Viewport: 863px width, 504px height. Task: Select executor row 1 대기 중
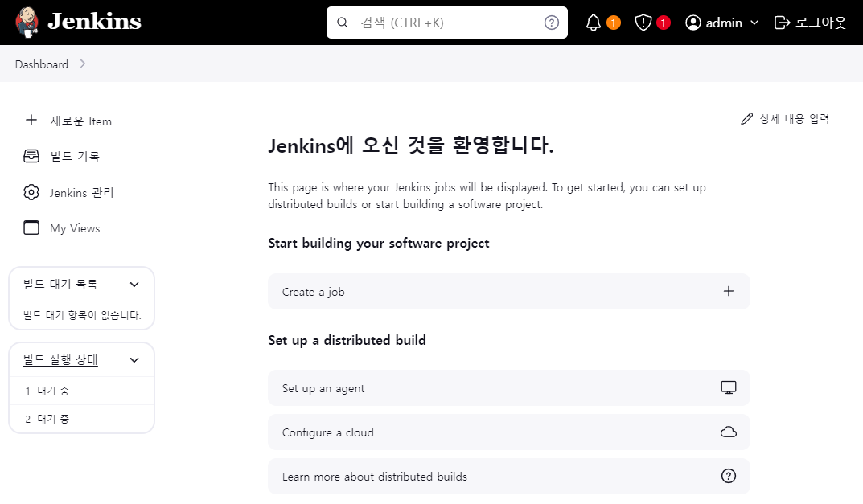(81, 391)
